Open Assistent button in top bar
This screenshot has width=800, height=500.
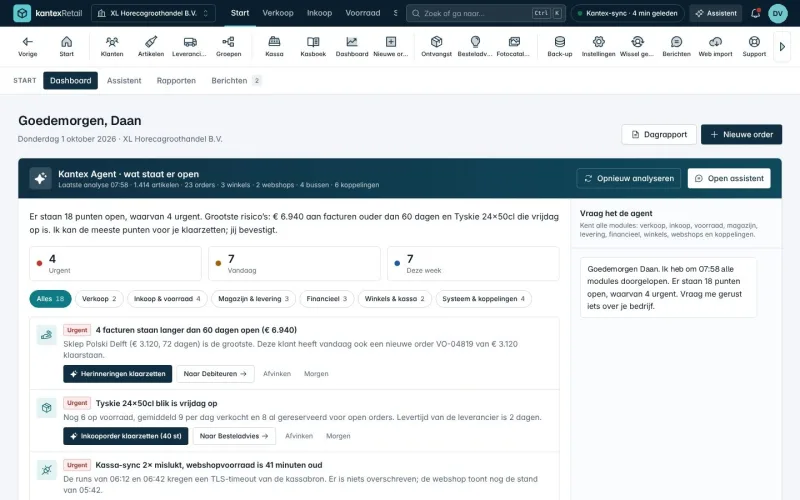pos(716,13)
